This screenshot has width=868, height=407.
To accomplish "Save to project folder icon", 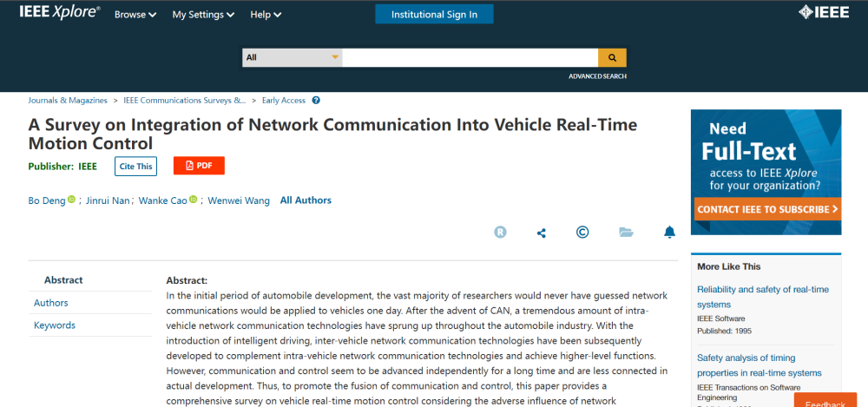I will [626, 232].
